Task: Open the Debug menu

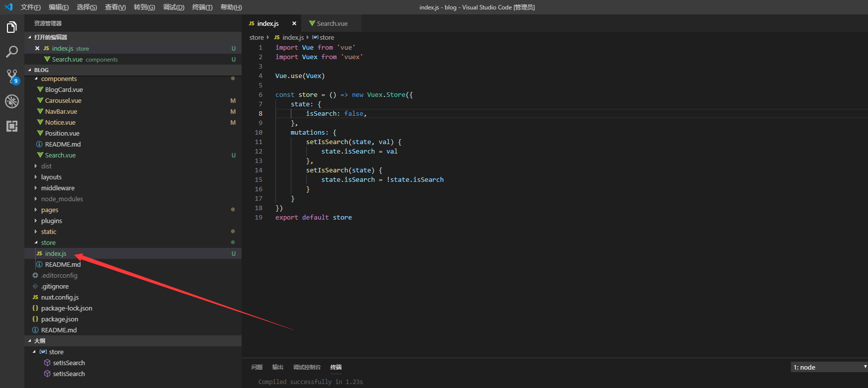Action: (x=174, y=7)
